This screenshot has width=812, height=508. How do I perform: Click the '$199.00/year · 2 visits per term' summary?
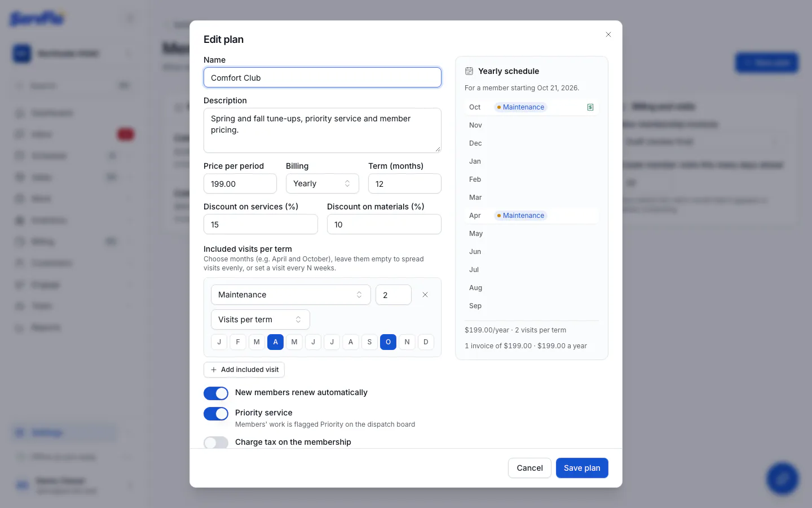coord(515,330)
